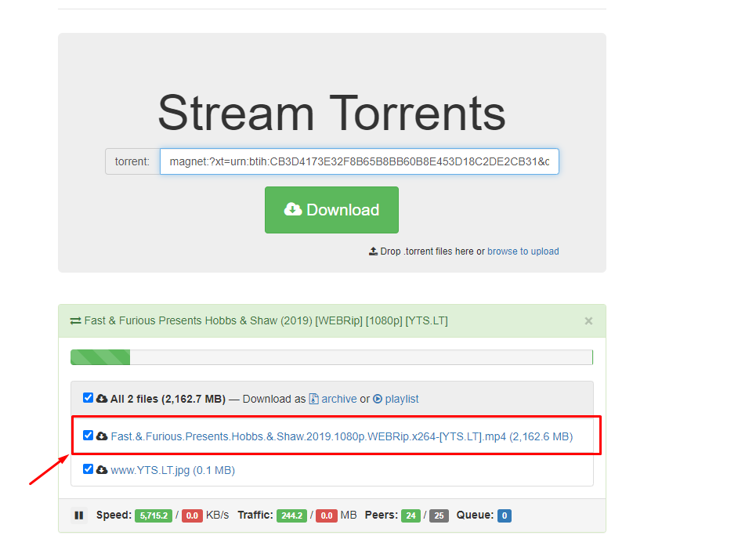Click the archive file icon next to 'archive'
Image resolution: width=756 pixels, height=539 pixels.
tap(313, 399)
